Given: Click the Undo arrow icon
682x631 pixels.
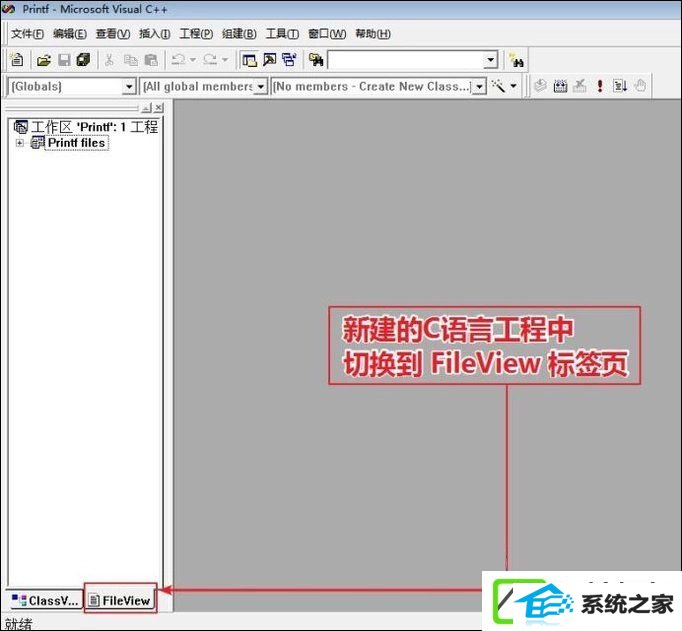Looking at the screenshot, I should (x=178, y=60).
